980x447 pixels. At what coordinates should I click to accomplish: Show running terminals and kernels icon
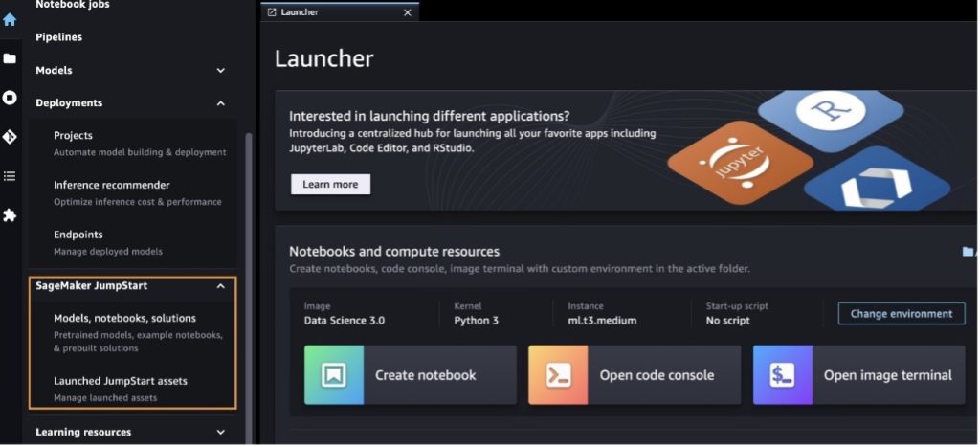point(10,98)
